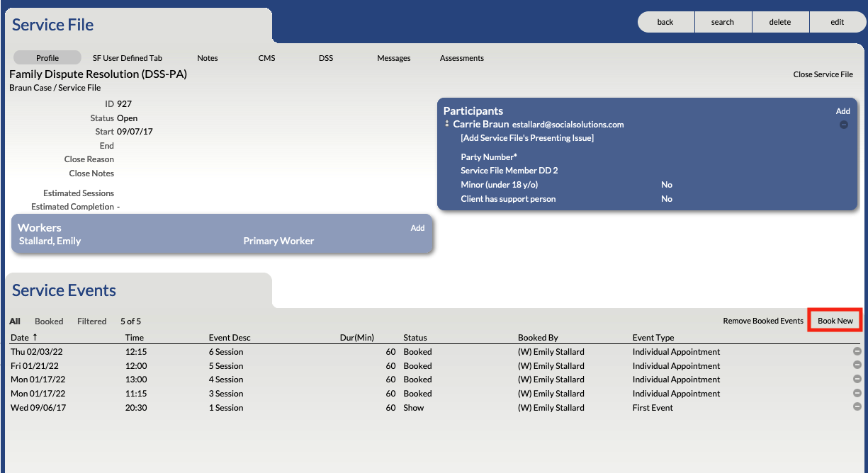This screenshot has height=473, width=868.
Task: Remove the 5 Session event row
Action: click(x=857, y=365)
